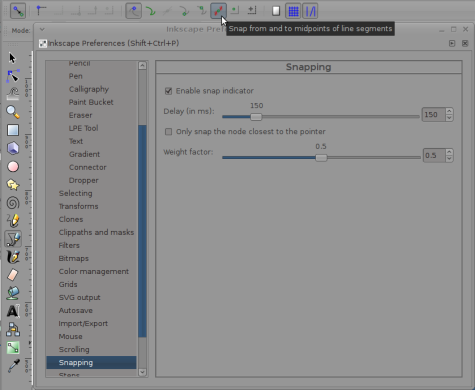Select the Dropper color picker tool
Image resolution: width=475 pixels, height=390 pixels.
click(x=13, y=366)
